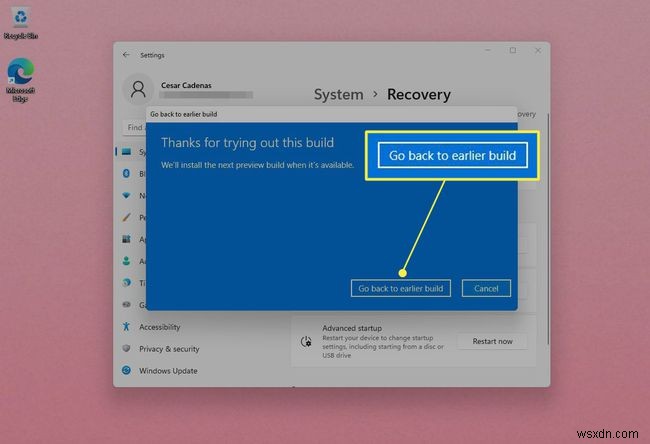Viewport: 650px width, 444px height.
Task: Select the Gaming controller sidebar icon
Action: pos(126,305)
